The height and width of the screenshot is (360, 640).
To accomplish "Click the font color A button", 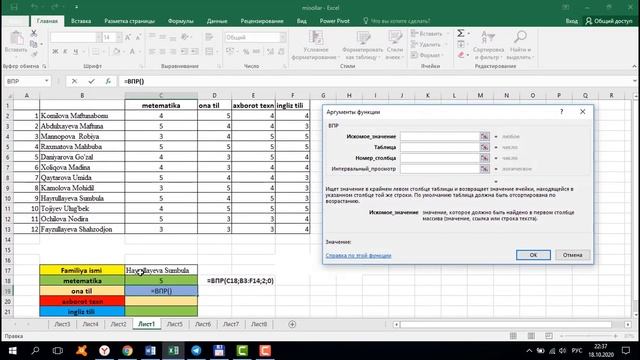I will 132,51.
